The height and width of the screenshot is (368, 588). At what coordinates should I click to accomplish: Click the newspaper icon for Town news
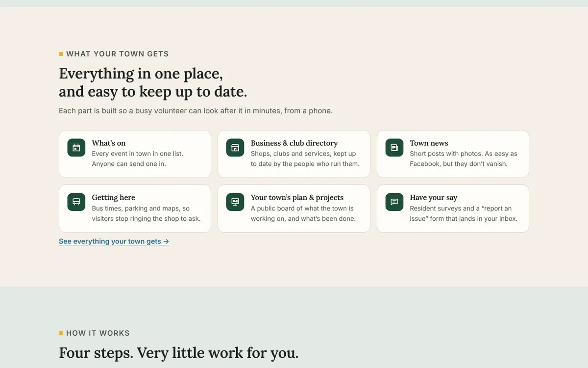click(x=394, y=148)
